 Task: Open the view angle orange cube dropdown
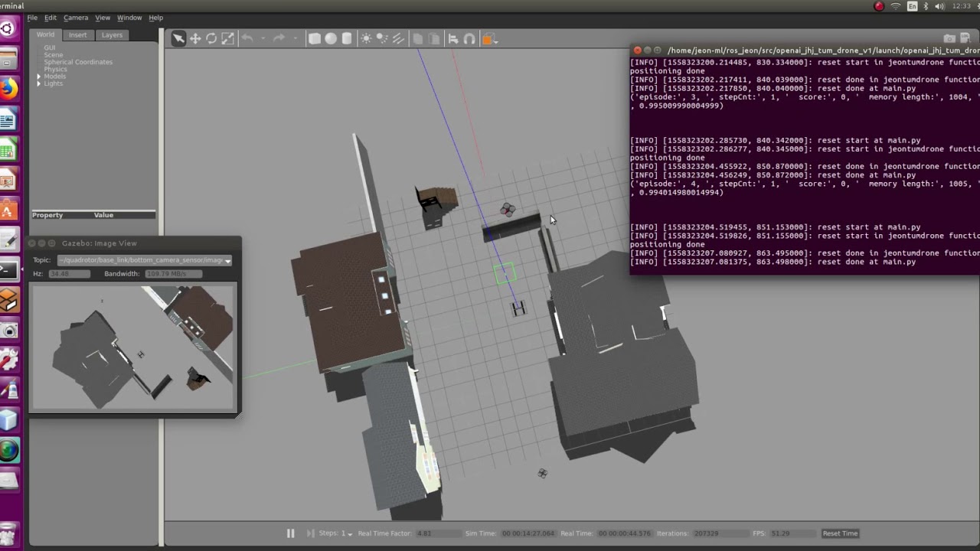[488, 39]
